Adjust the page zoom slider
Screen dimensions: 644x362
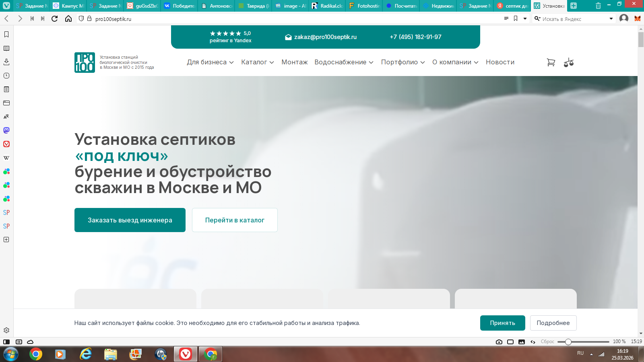pos(568,342)
